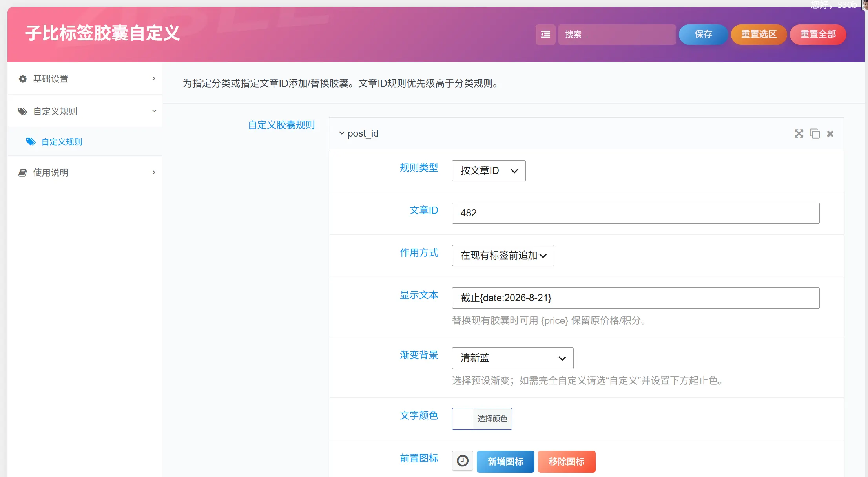This screenshot has width=868, height=477.
Task: Click the 新增图标 button
Action: 505,462
